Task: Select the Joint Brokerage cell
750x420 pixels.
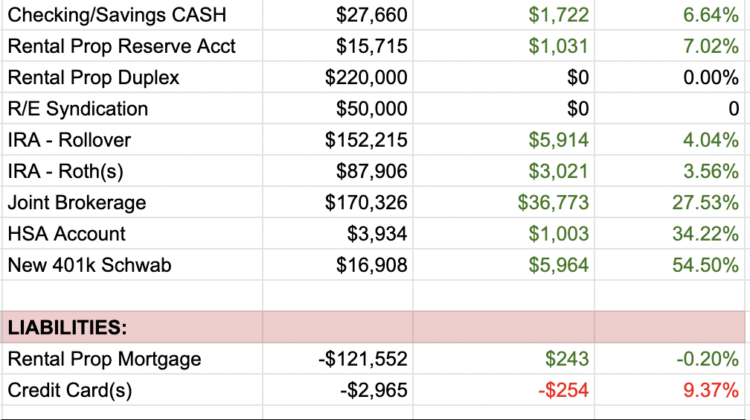Action: 76,203
